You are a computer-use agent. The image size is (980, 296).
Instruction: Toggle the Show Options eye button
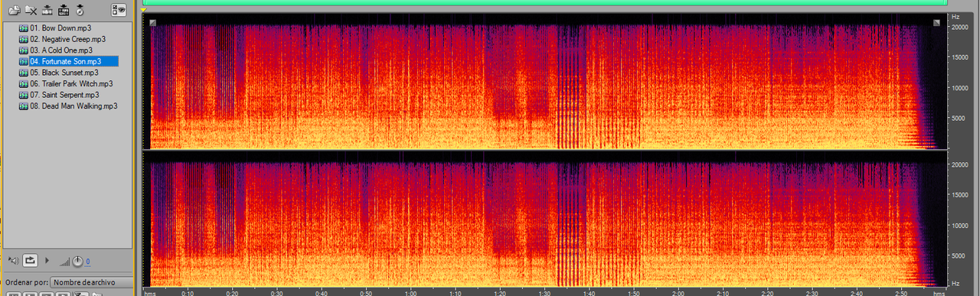(119, 10)
